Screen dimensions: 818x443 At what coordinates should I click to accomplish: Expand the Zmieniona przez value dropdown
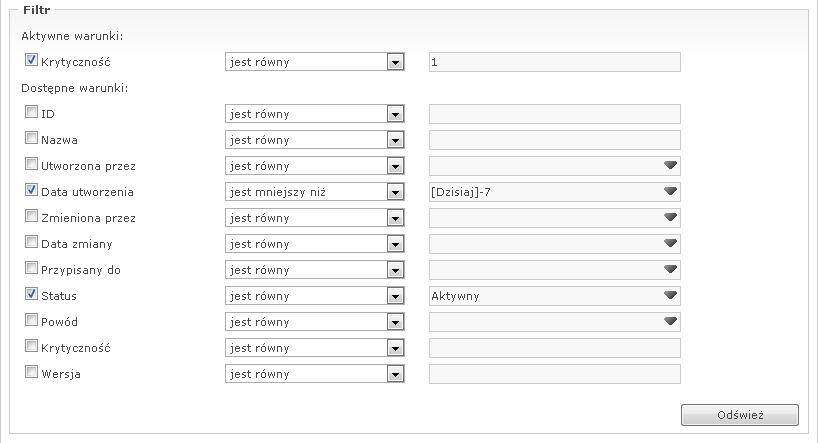click(x=670, y=218)
